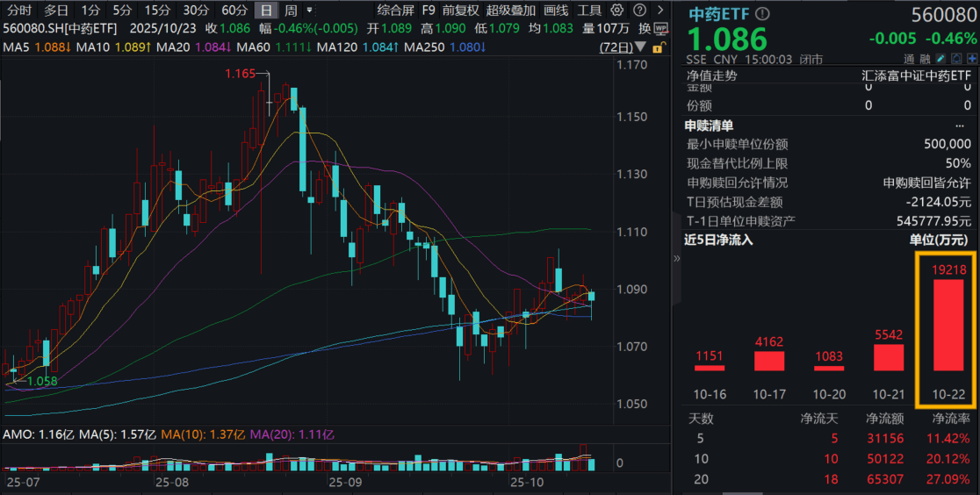The height and width of the screenshot is (495, 980).
Task: Click the 10-20 net inflow bar 1083
Action: (829, 368)
